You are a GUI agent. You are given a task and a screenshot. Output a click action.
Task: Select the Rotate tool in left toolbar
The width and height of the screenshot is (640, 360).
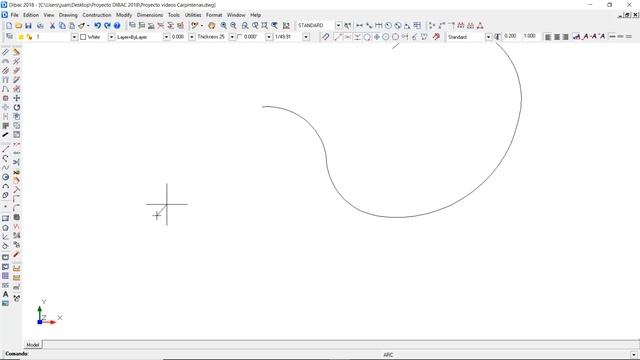coord(16,107)
